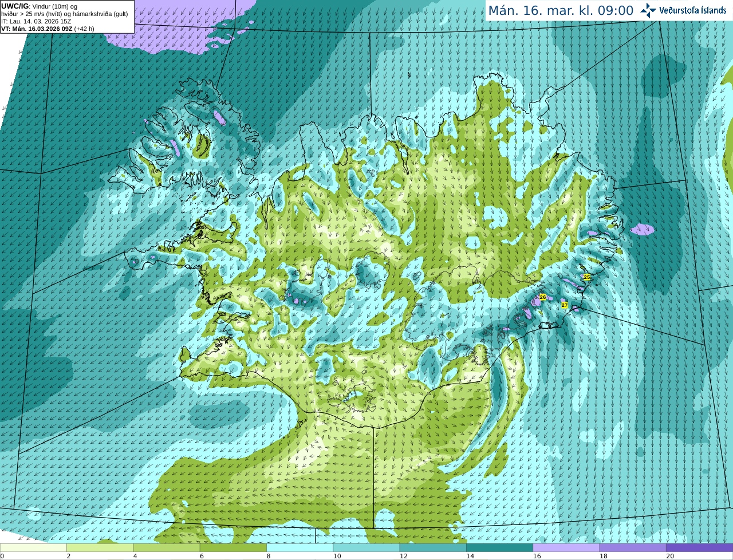Click the yellow gust marker labelled 25
733x560 pixels.
(587, 277)
